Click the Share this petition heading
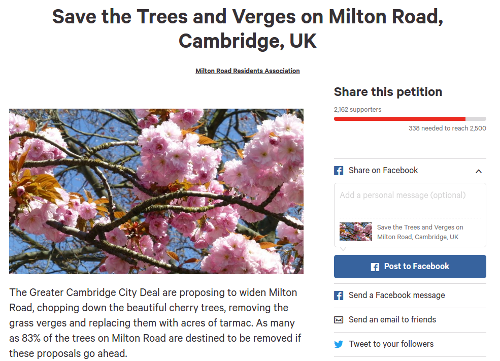 click(388, 92)
